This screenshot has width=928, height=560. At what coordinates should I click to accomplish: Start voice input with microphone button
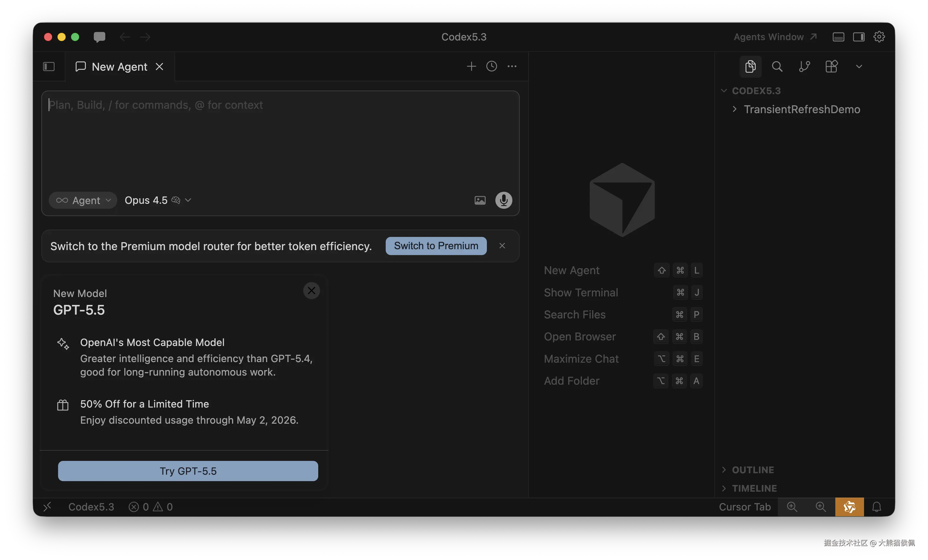pos(504,200)
